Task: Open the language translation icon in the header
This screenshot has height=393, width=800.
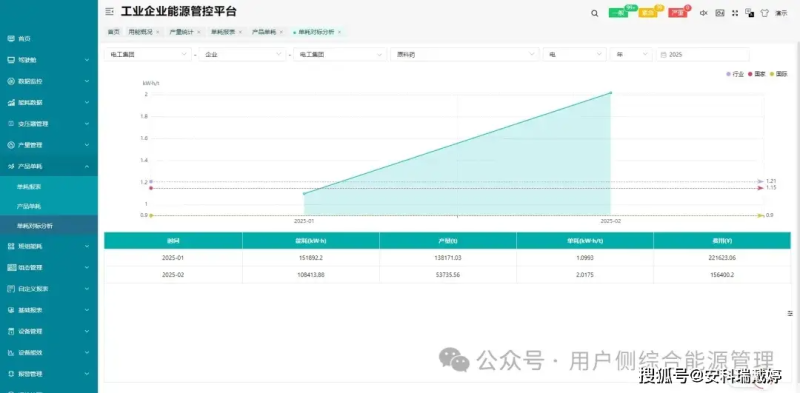Action: tap(749, 13)
